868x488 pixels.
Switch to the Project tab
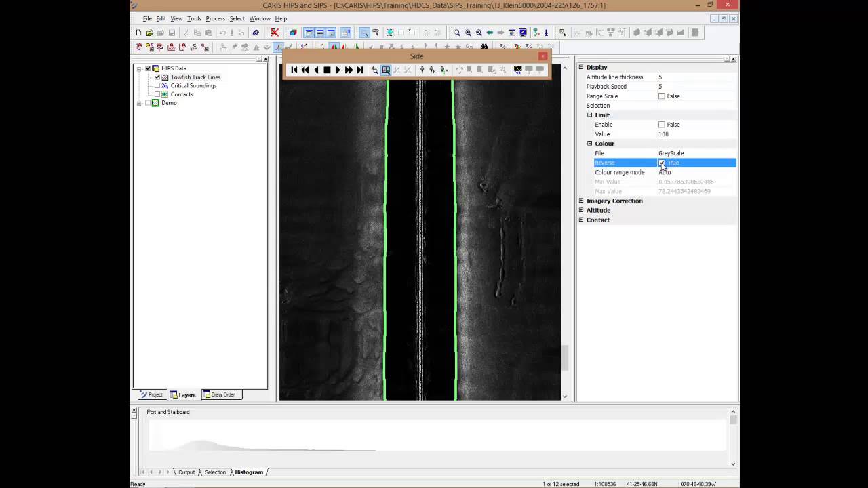151,394
